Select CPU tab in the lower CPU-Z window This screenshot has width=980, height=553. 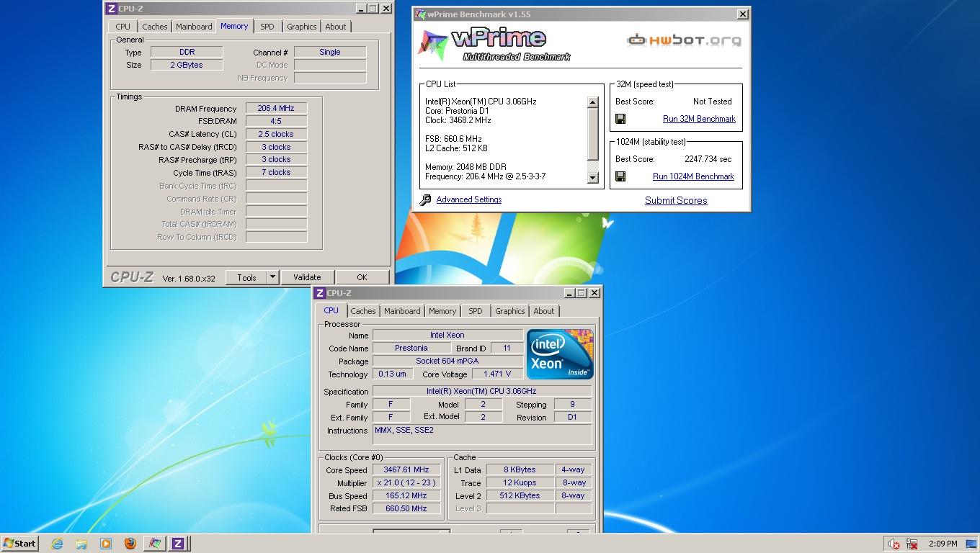click(x=331, y=310)
